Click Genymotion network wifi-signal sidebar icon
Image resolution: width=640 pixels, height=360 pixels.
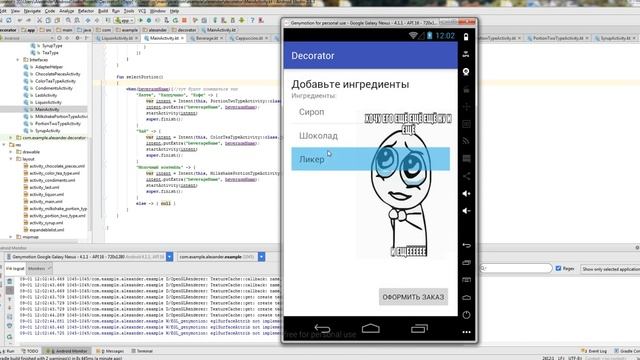click(x=466, y=141)
